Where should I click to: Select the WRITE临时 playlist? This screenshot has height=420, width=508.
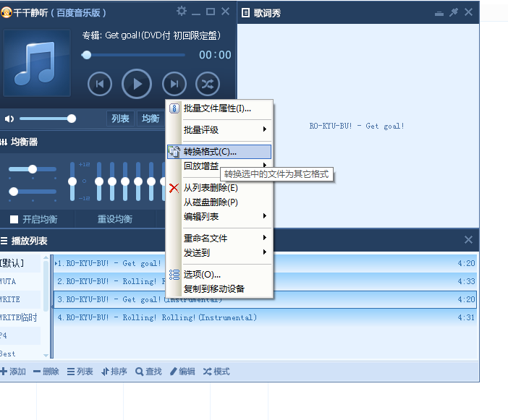click(x=20, y=317)
